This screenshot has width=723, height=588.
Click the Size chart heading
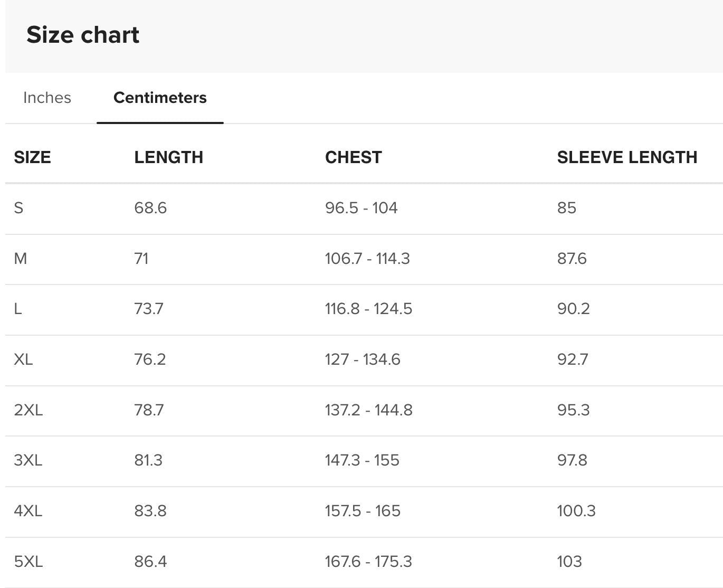83,35
